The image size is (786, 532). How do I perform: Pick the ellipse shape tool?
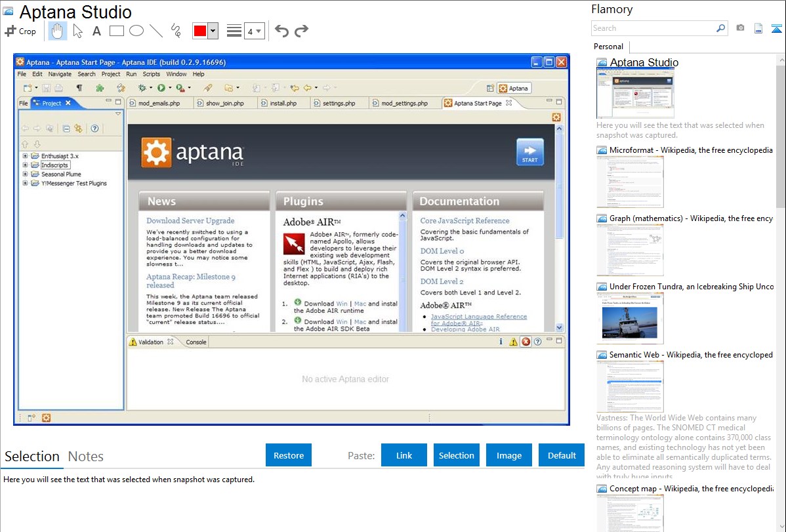pyautogui.click(x=136, y=31)
